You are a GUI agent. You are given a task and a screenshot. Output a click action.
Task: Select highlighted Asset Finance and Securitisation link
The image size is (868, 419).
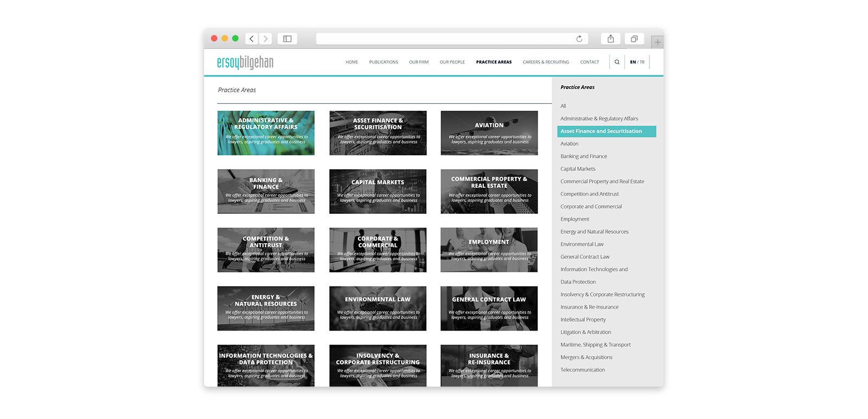pos(607,131)
